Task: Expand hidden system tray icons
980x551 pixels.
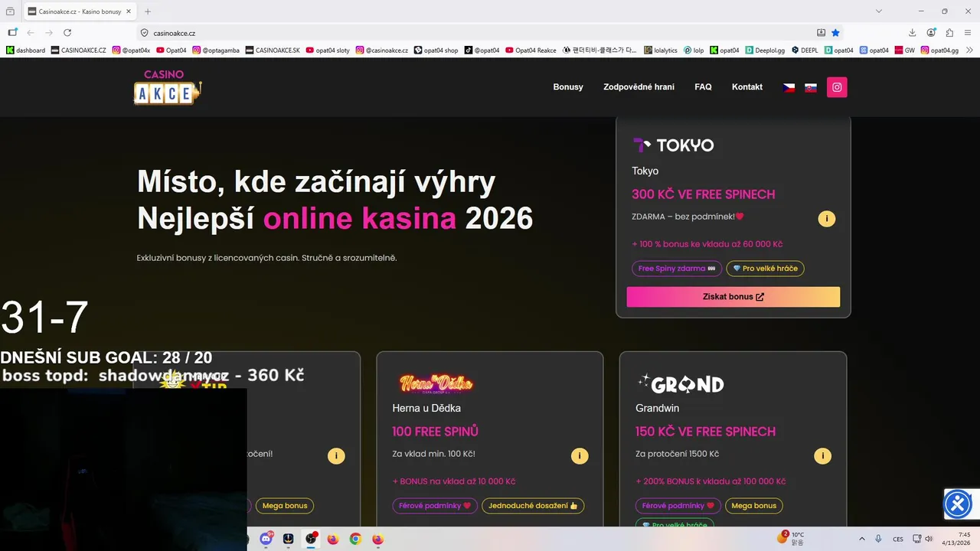Action: coord(862,539)
